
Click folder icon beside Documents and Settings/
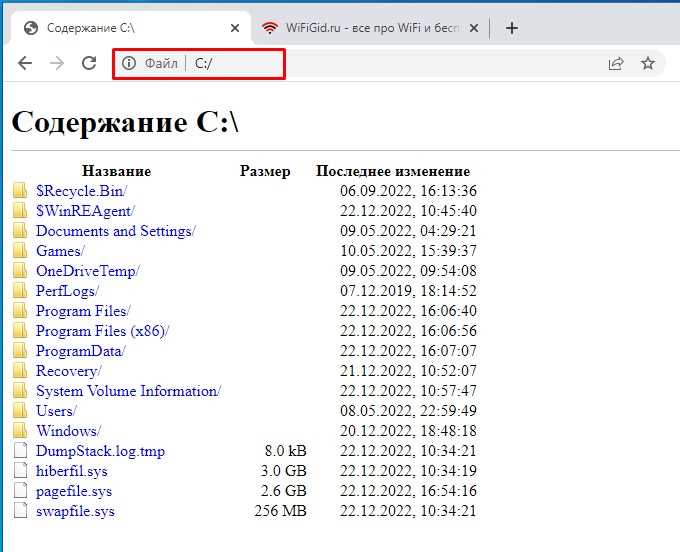(x=20, y=230)
